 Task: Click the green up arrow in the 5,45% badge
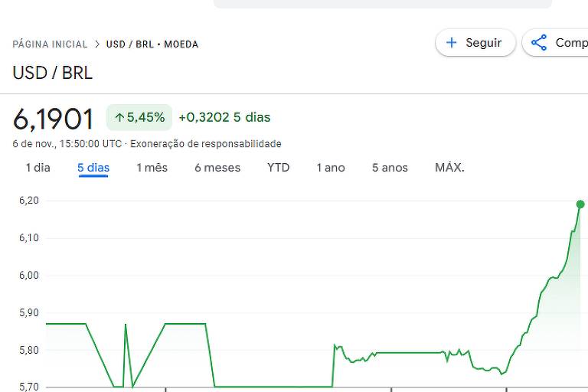119,118
